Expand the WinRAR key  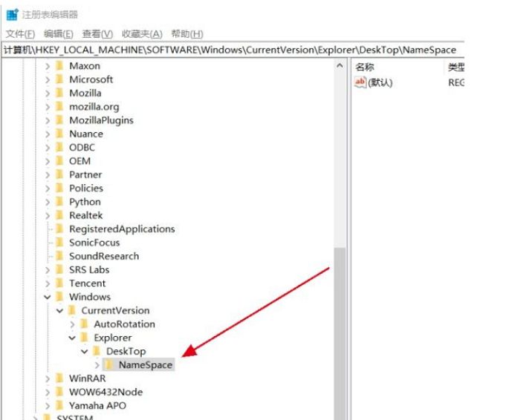[48, 378]
